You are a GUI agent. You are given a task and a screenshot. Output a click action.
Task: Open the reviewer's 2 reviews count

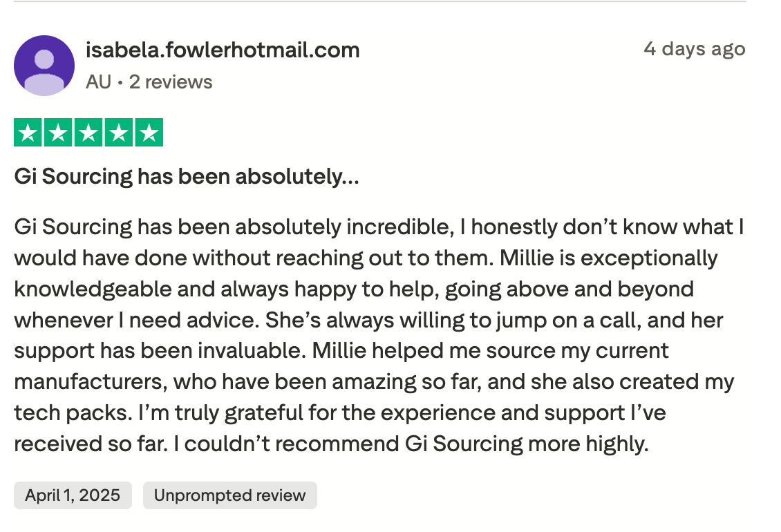click(171, 82)
